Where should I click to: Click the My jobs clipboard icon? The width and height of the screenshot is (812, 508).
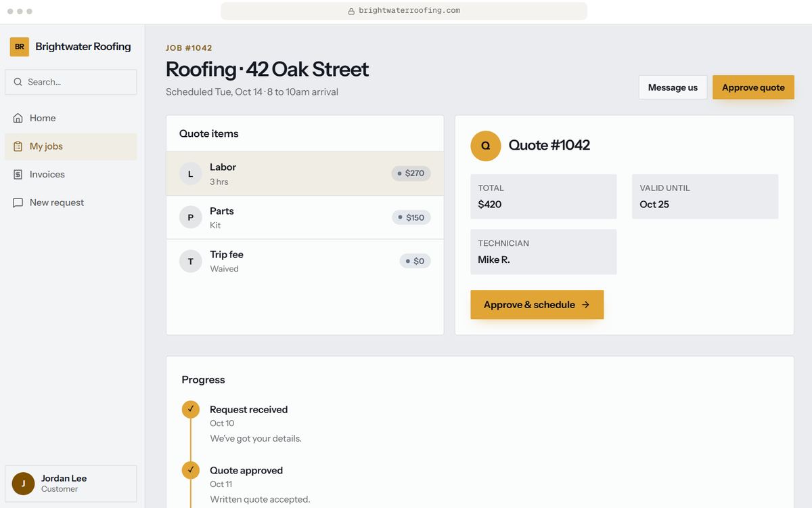(x=18, y=146)
